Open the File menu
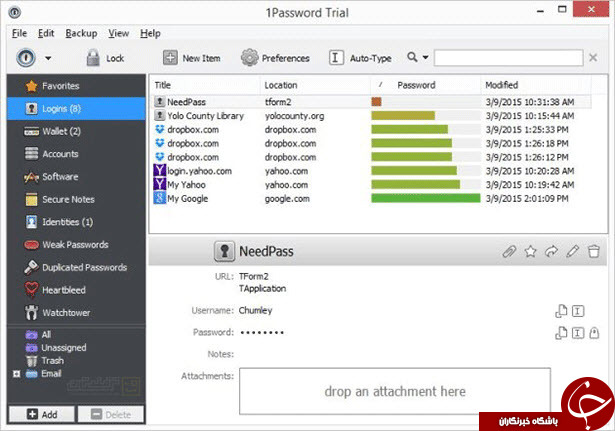Screen dimensions: 615x431 click(x=19, y=33)
